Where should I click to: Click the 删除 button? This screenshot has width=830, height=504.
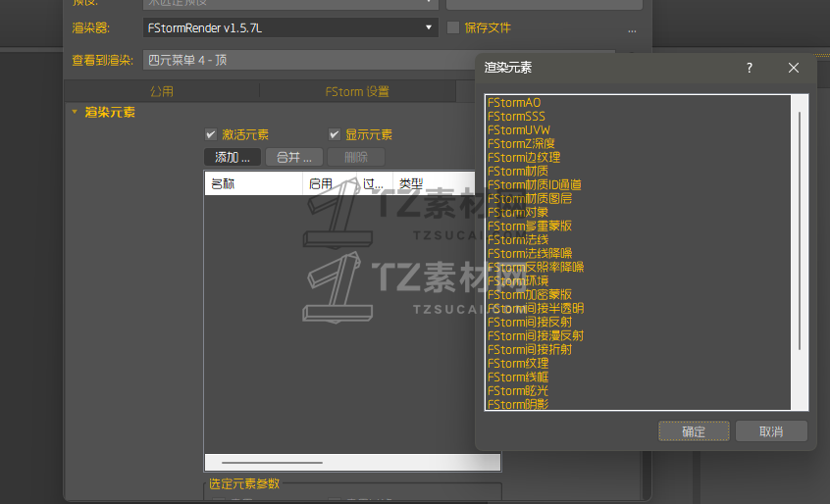pos(356,157)
